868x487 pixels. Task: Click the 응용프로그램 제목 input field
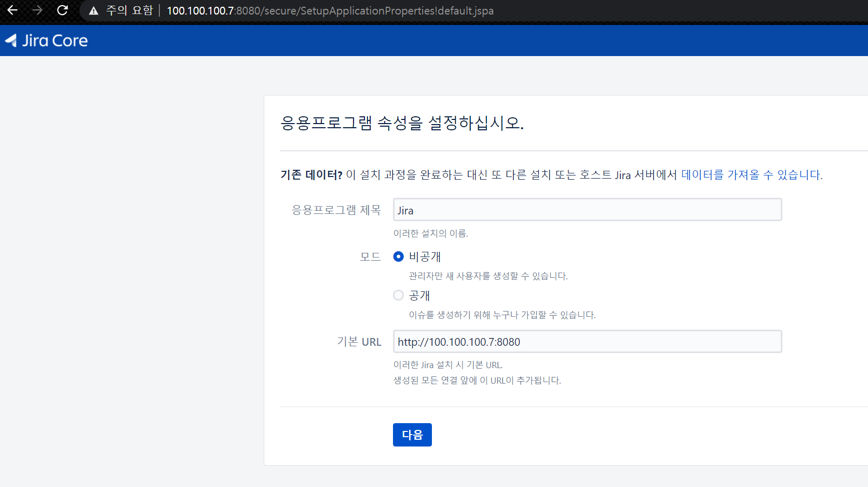click(x=587, y=210)
